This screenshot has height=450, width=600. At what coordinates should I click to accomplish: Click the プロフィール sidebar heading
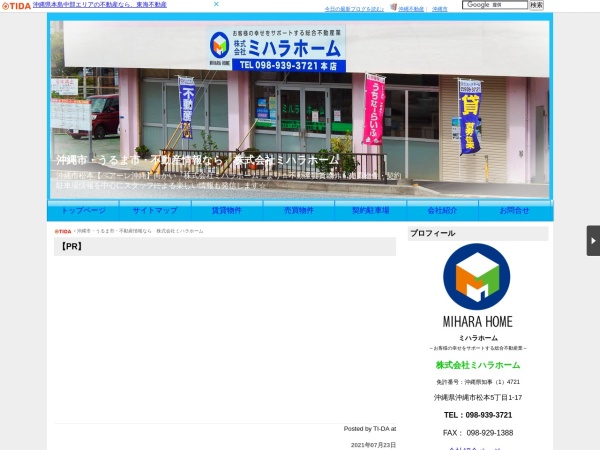[433, 233]
